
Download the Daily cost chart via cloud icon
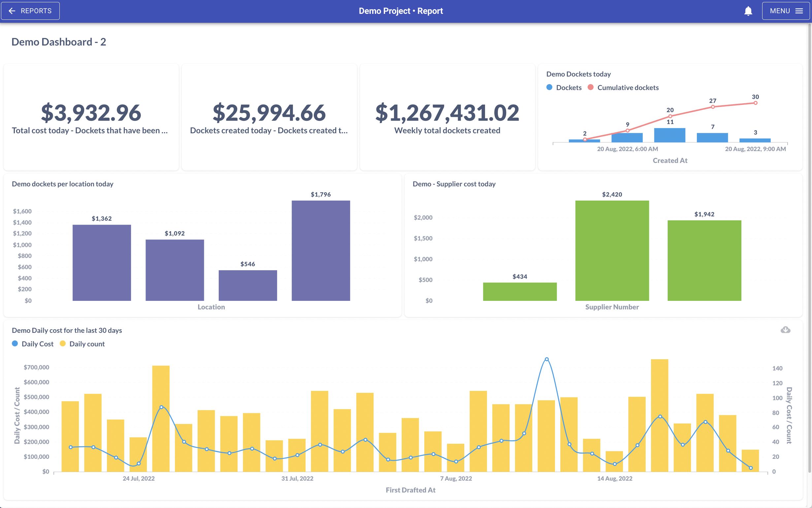[785, 330]
